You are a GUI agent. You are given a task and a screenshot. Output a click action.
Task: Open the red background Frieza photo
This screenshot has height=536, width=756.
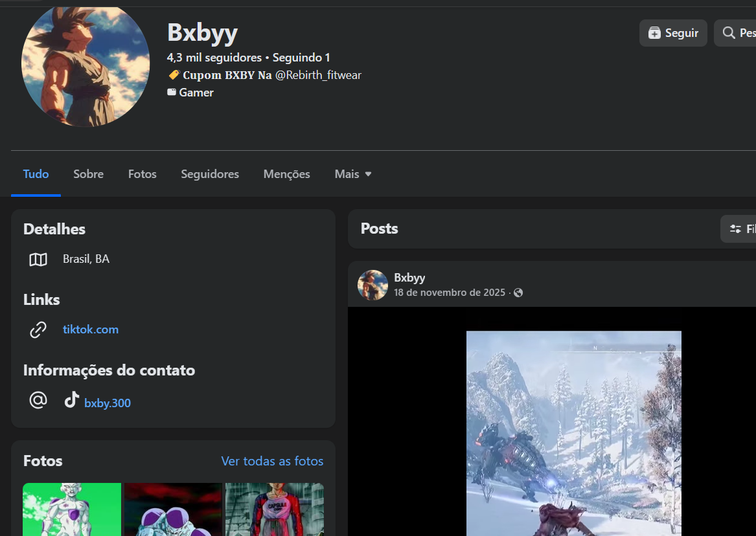[x=173, y=509]
